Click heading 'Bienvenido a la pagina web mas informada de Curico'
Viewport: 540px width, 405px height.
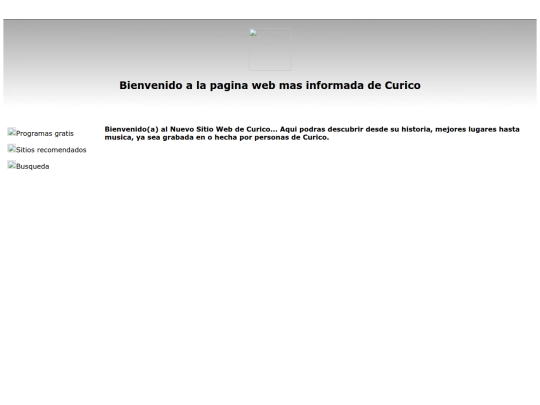tap(270, 85)
